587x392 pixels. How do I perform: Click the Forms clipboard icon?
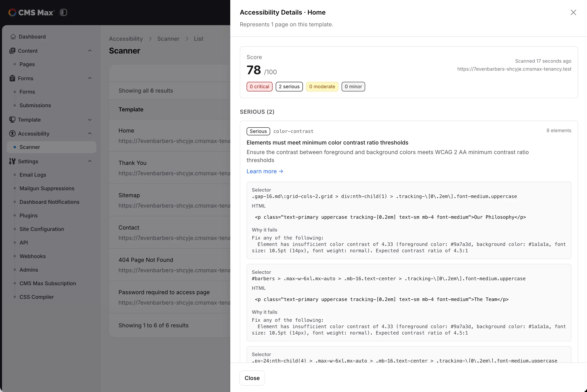(x=12, y=78)
